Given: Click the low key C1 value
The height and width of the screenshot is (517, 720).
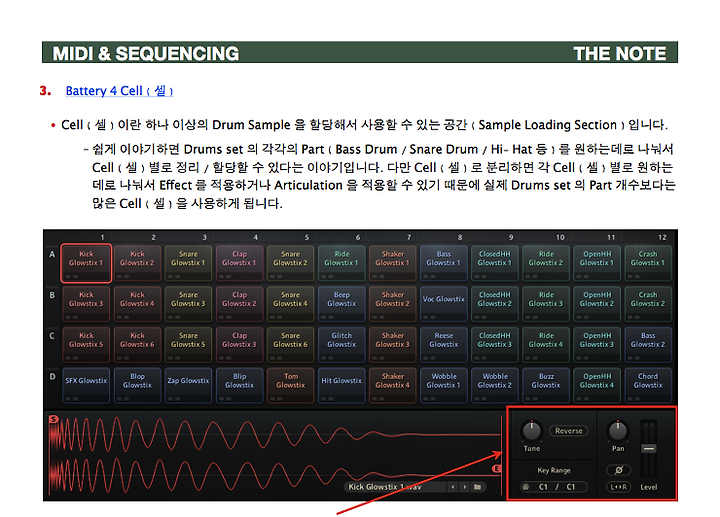Looking at the screenshot, I should (543, 487).
